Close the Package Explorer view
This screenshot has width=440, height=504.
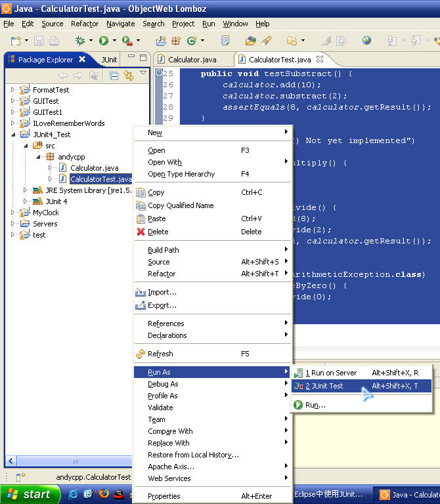click(82, 60)
